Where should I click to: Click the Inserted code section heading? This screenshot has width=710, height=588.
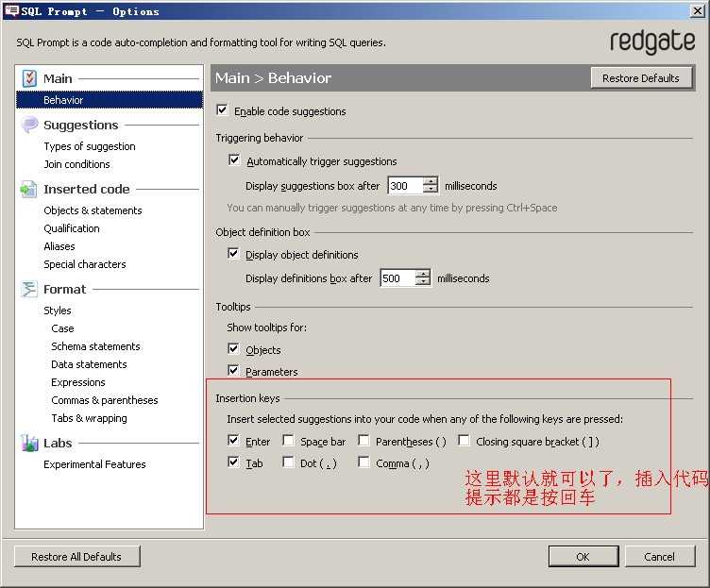point(87,189)
